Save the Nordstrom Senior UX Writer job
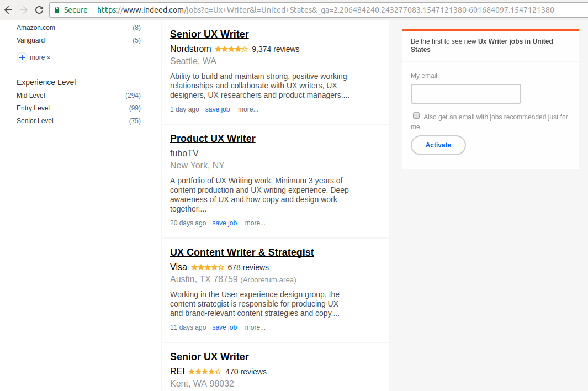The width and height of the screenshot is (588, 391). [218, 109]
